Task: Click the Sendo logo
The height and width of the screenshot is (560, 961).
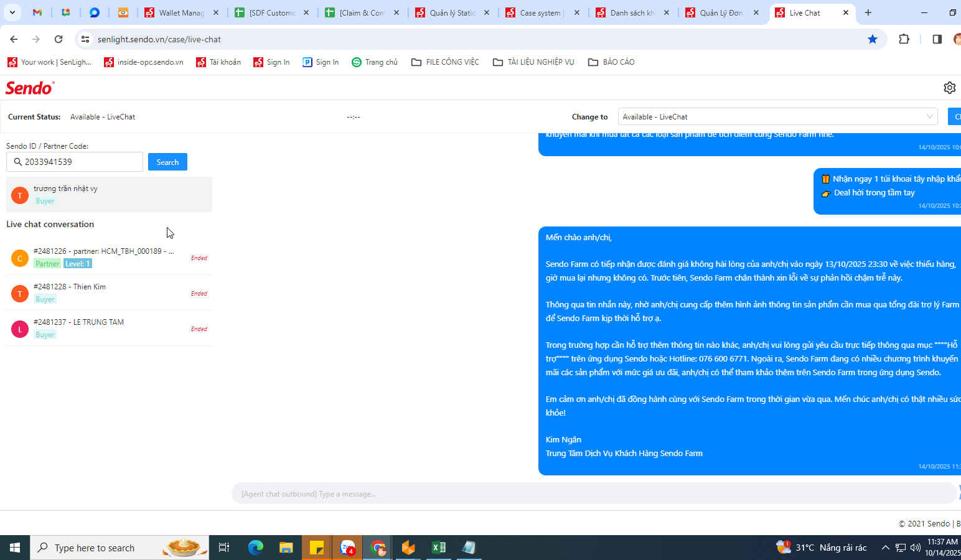Action: tap(30, 88)
